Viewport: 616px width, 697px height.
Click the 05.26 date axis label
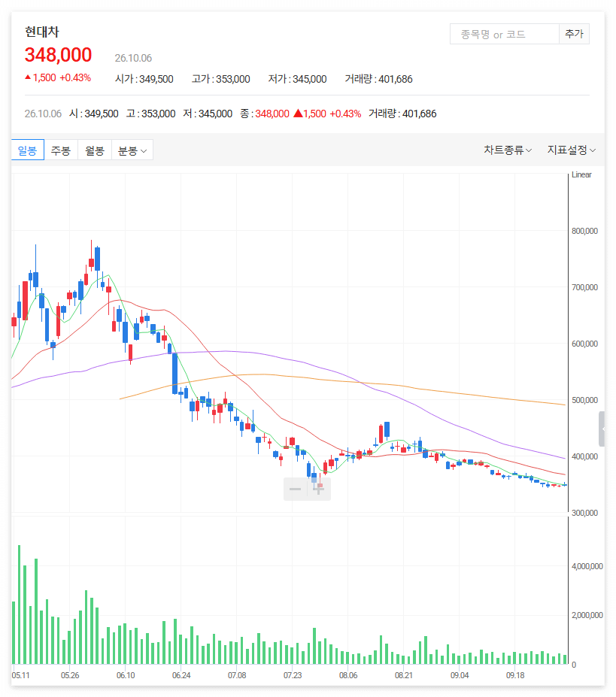(70, 676)
